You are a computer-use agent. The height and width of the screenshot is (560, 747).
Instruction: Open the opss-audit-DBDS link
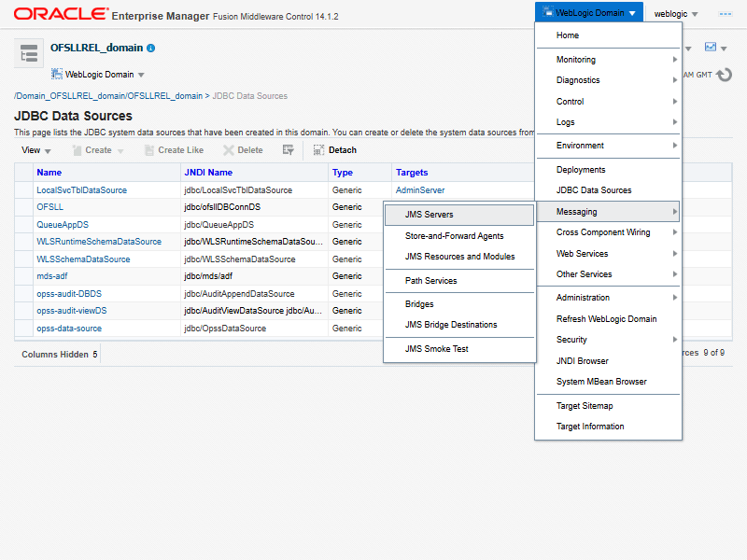[x=69, y=294]
